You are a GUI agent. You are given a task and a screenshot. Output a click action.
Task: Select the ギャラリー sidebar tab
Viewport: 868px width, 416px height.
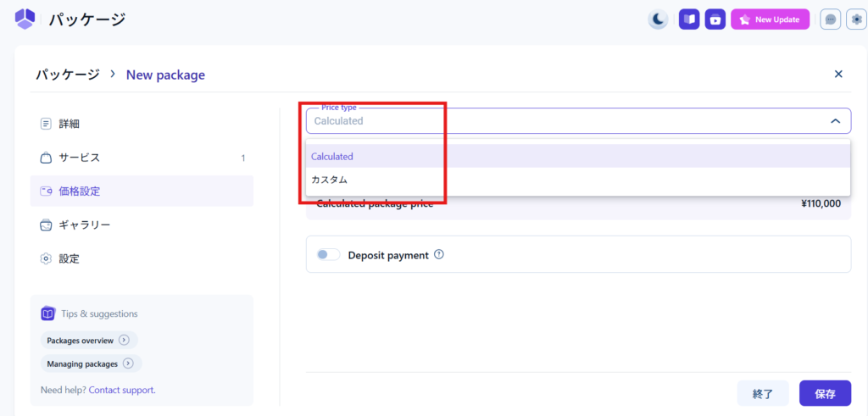[84, 225]
